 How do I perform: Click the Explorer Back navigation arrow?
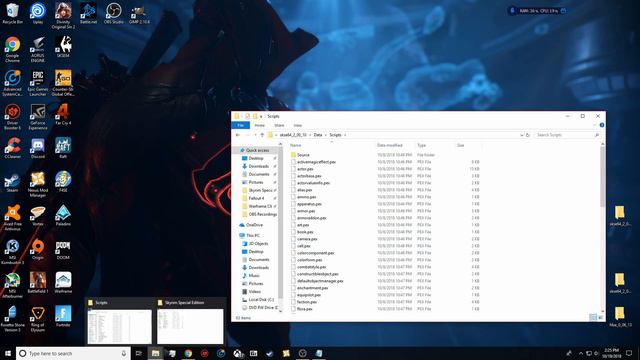coord(238,135)
